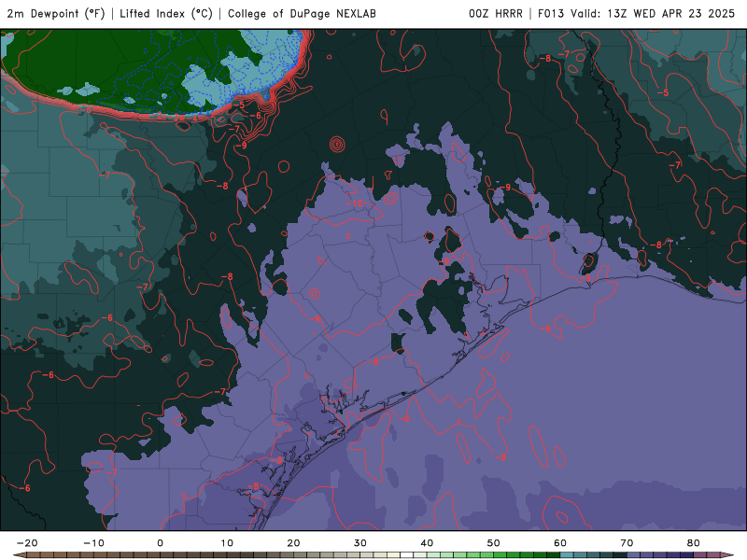The width and height of the screenshot is (747, 560).
Task: Click the light blue segment just right of 60 on the color bar
Action: tap(567, 555)
